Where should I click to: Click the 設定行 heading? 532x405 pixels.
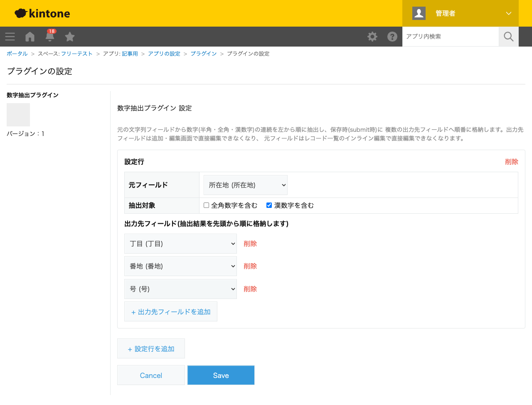134,162
